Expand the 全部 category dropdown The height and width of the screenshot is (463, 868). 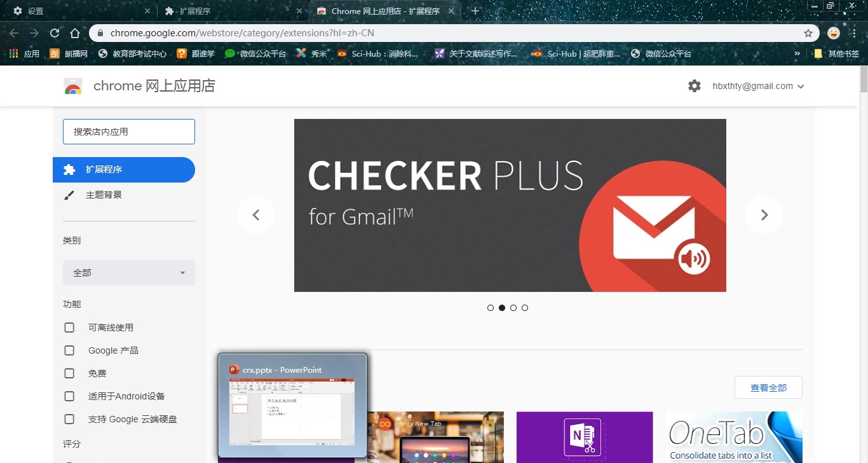click(129, 273)
